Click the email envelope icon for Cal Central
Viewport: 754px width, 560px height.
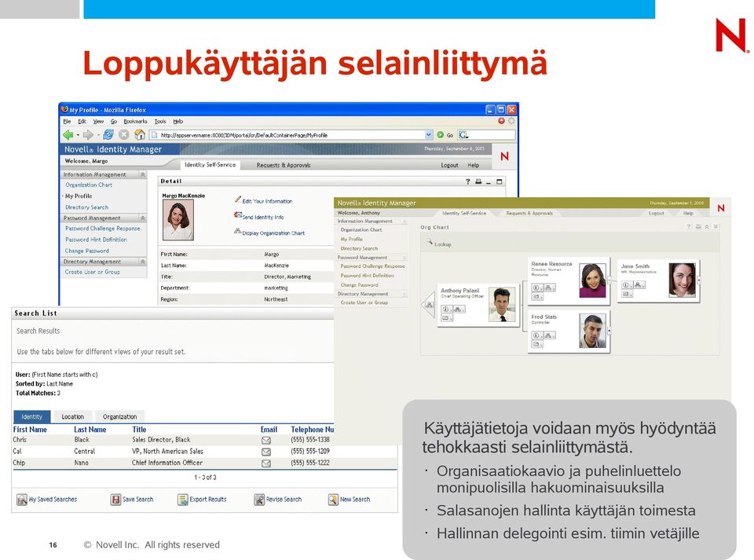coord(266,452)
